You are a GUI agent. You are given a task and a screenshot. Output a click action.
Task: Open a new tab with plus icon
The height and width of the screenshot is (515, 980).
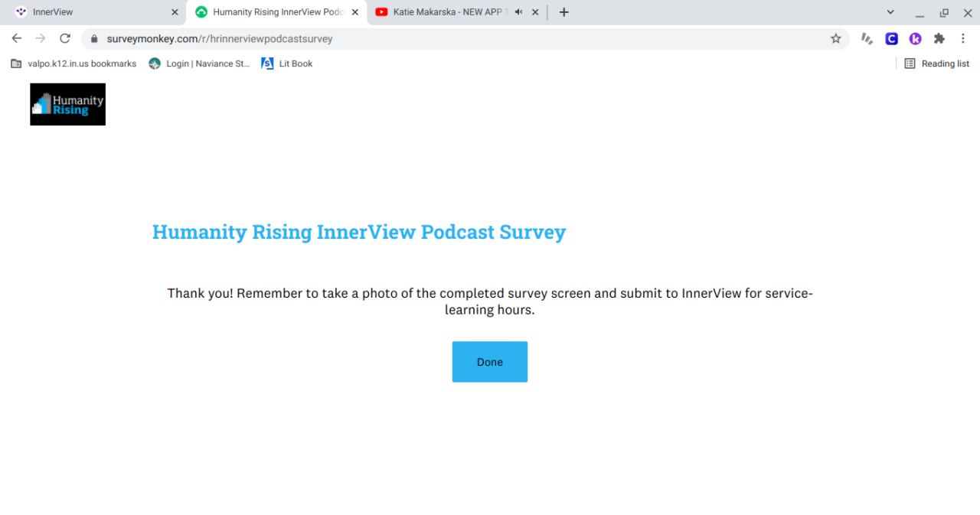564,12
